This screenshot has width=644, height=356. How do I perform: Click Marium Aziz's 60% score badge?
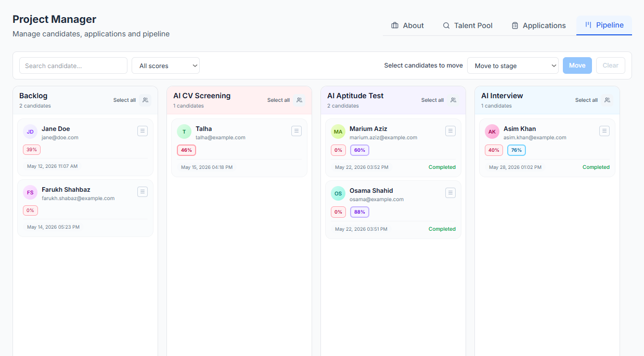point(359,150)
